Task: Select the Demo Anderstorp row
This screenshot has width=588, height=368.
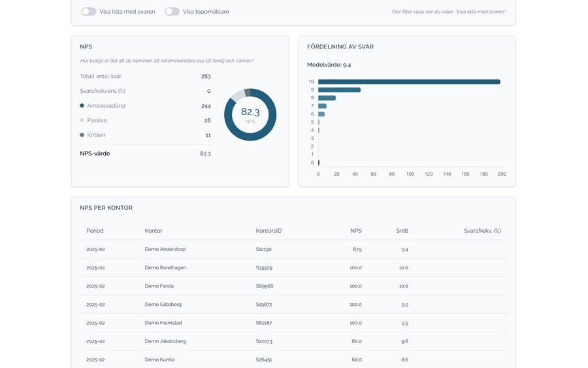Action: tap(293, 249)
